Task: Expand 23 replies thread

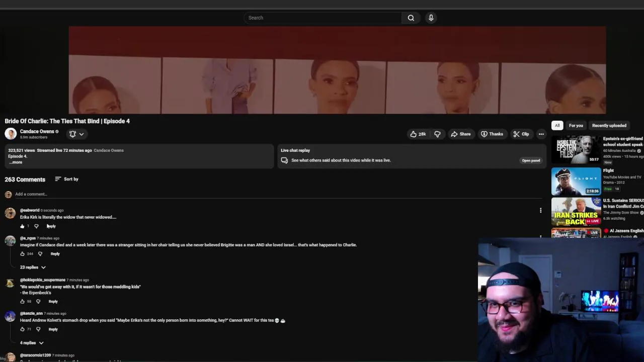Action: (x=33, y=267)
